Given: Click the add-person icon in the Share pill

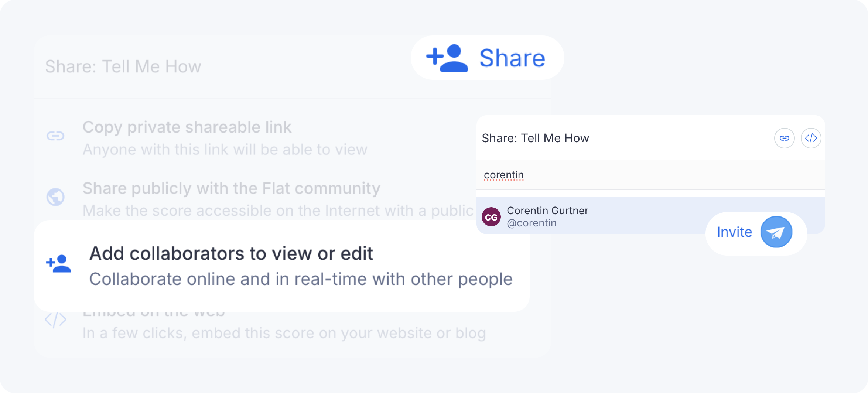Looking at the screenshot, I should click(x=447, y=58).
